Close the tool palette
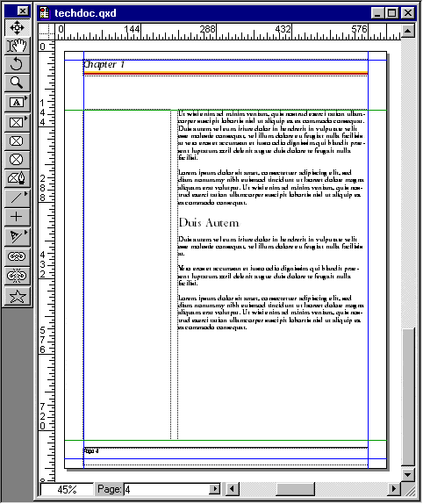The image size is (423, 504). [23, 11]
